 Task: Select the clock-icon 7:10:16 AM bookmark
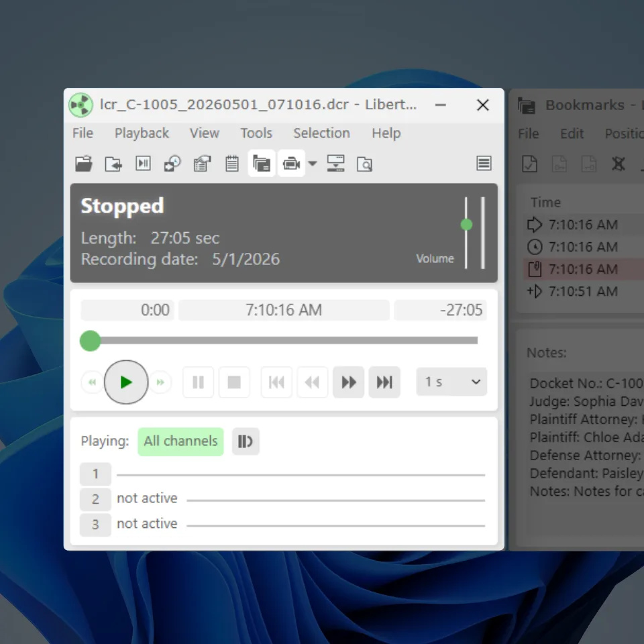tap(584, 248)
